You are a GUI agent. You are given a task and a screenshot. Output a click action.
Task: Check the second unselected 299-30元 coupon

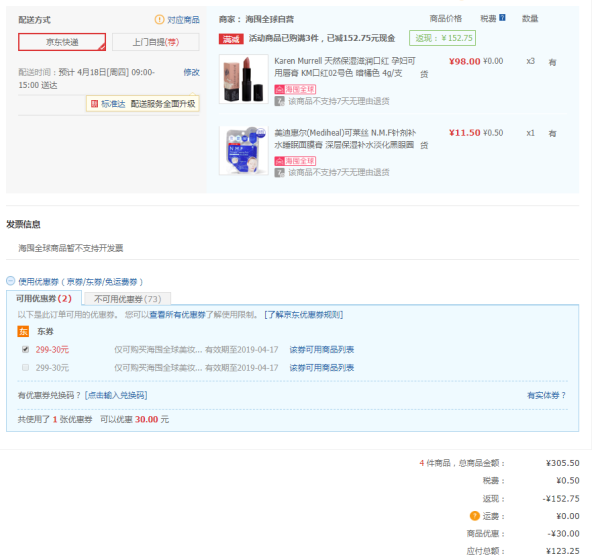coord(26,367)
